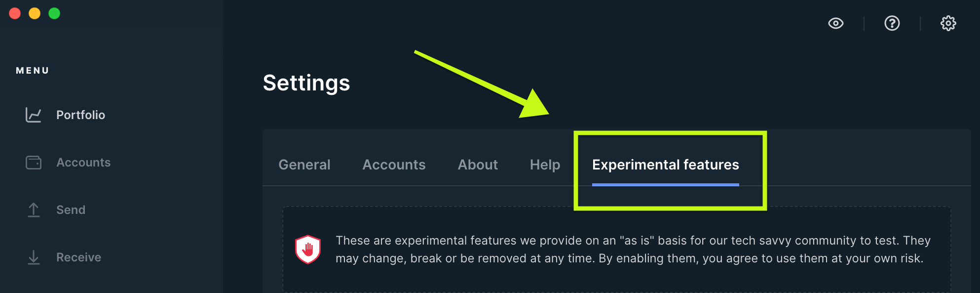Click the red shield warning icon
The height and width of the screenshot is (293, 980).
(x=308, y=250)
